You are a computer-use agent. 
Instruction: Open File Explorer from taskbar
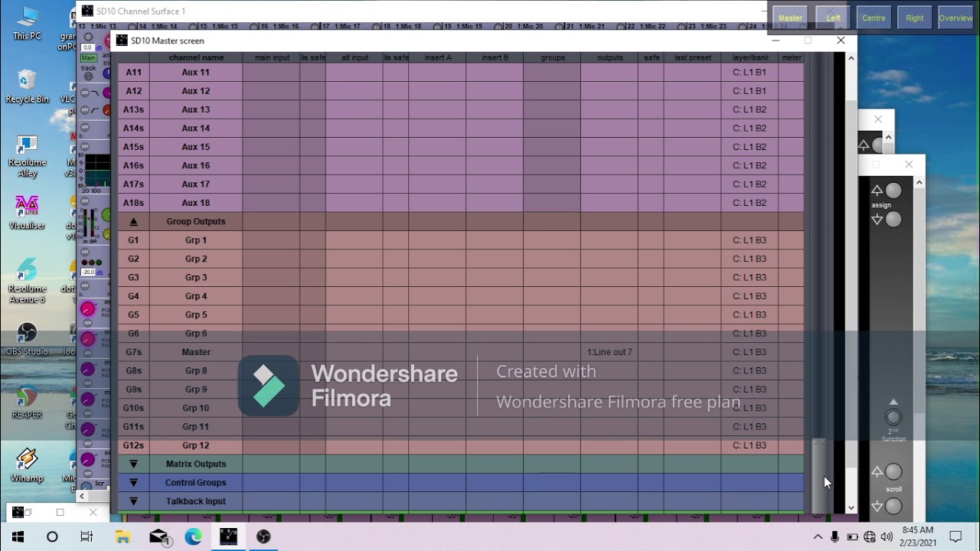pos(122,536)
